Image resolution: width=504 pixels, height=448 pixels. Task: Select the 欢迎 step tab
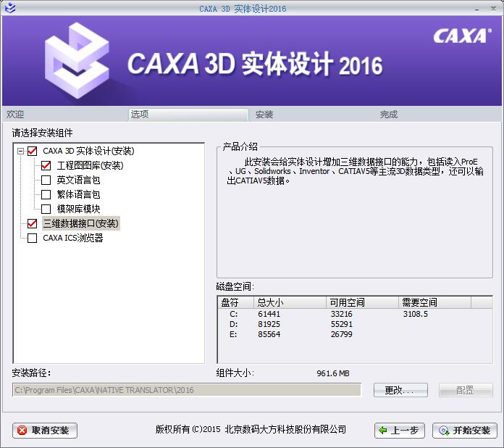tap(65, 115)
